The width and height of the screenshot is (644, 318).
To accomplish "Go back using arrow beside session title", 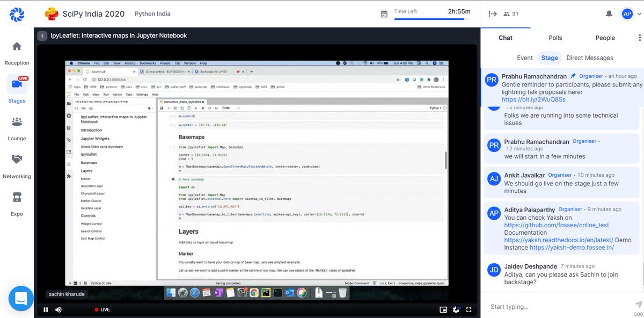I will point(42,35).
